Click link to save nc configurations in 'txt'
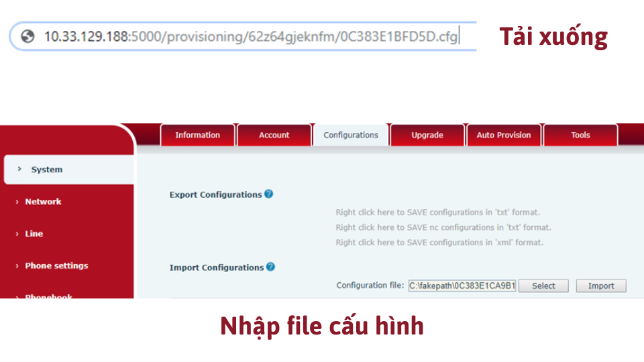Image resolution: width=644 pixels, height=362 pixels. tap(443, 227)
